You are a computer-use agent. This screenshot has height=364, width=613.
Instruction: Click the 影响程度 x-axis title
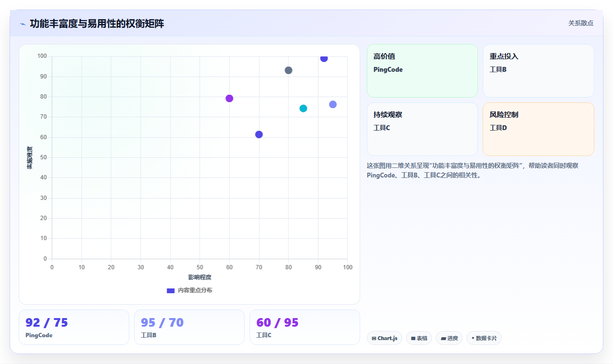pyautogui.click(x=200, y=277)
